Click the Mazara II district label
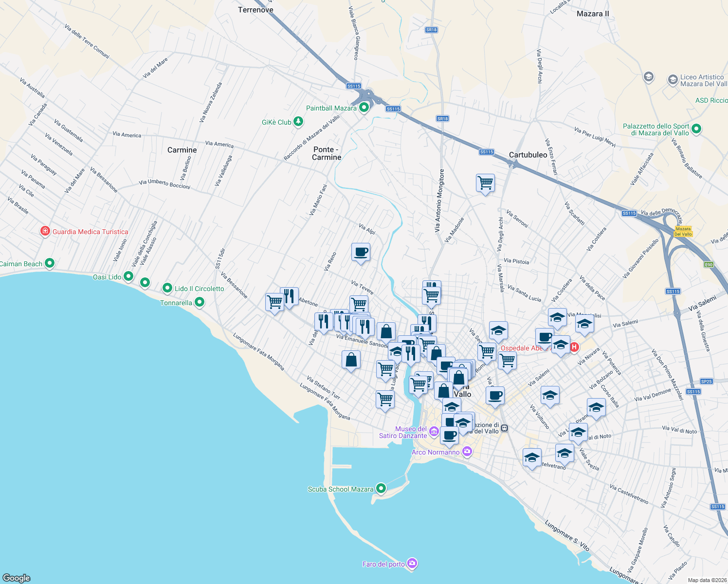This screenshot has height=584, width=728. pos(593,14)
